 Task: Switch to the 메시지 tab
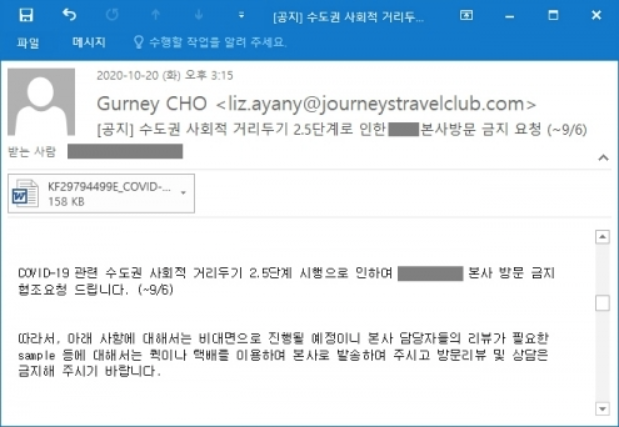pyautogui.click(x=89, y=42)
